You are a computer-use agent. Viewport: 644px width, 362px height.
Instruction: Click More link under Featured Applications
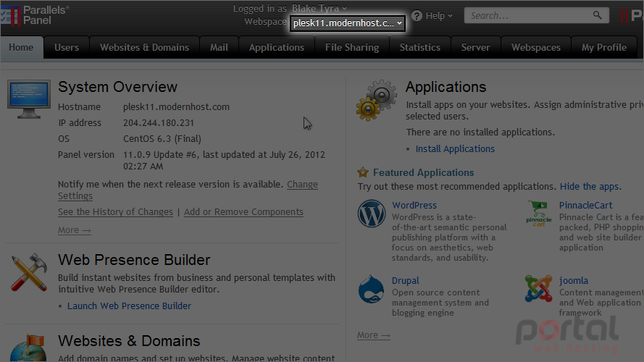point(373,335)
